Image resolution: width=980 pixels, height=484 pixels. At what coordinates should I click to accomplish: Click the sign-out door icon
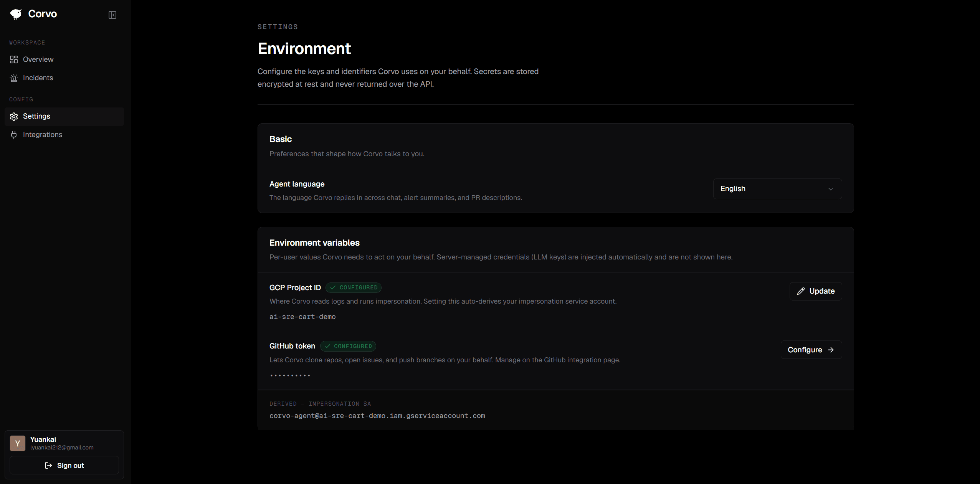tap(48, 466)
